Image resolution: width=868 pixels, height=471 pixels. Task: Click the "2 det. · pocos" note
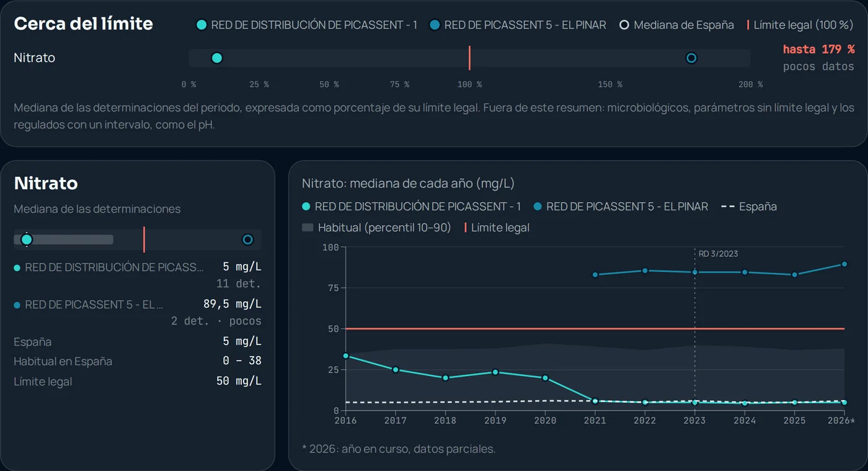tap(216, 321)
